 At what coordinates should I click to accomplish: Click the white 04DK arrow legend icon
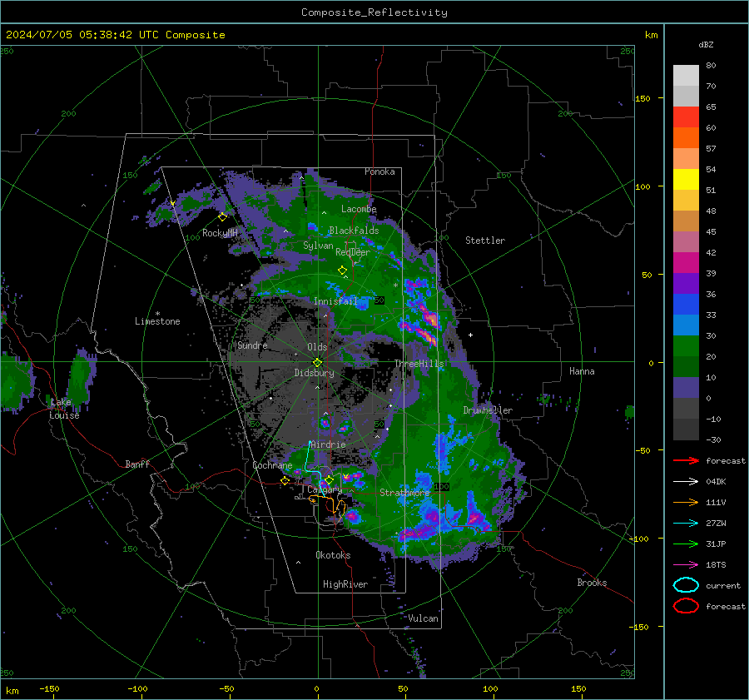tap(686, 482)
